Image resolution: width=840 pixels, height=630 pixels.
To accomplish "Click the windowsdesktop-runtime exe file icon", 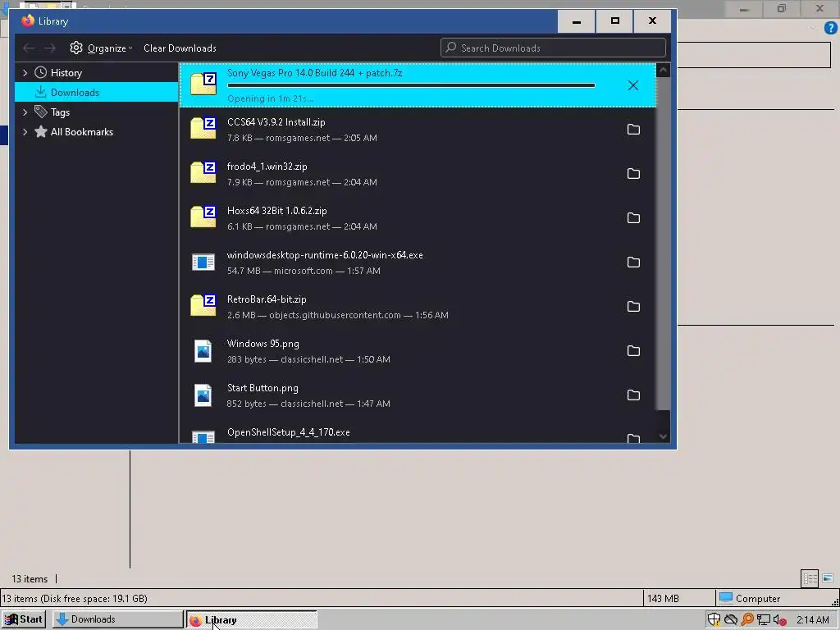I will click(203, 262).
